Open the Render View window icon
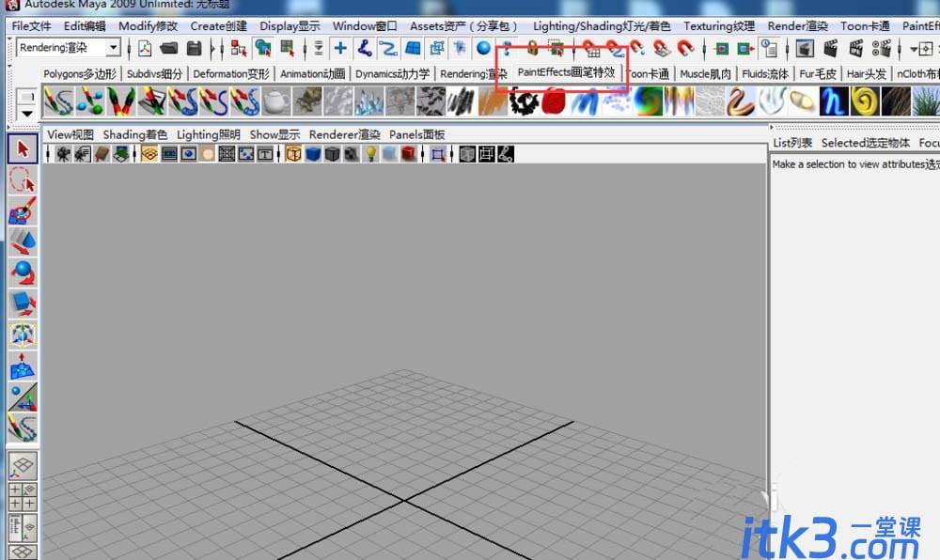The image size is (940, 560). (x=805, y=49)
